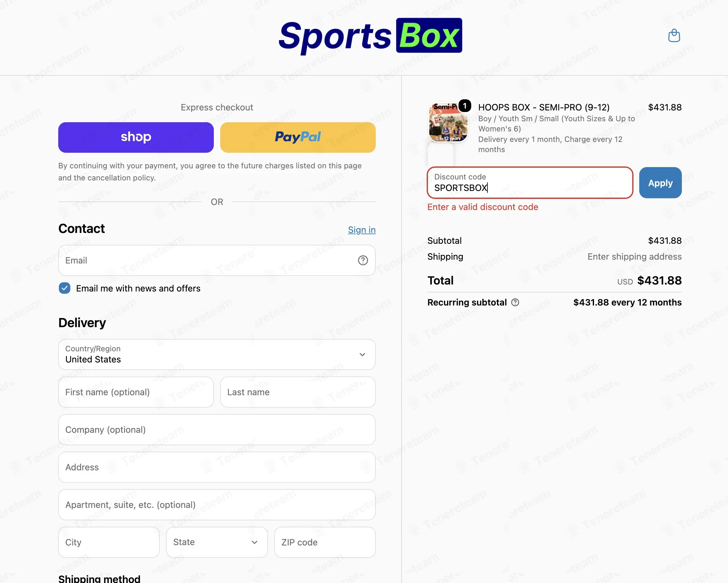
Task: Click the Express checkout heading
Action: point(217,108)
